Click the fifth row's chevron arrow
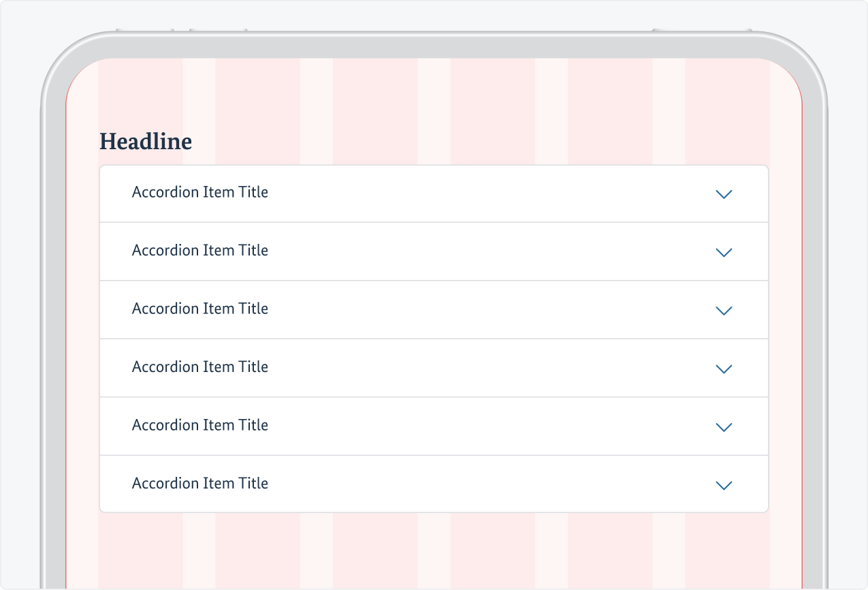This screenshot has height=590, width=868. pyautogui.click(x=724, y=427)
